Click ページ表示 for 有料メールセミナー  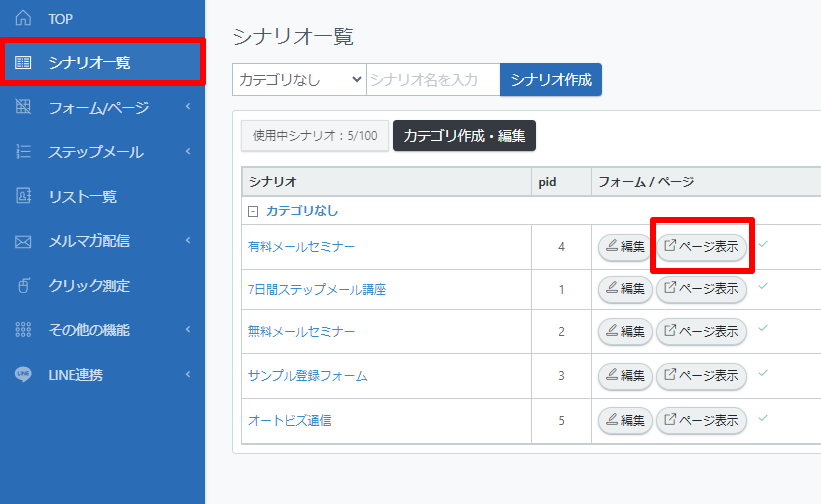701,246
